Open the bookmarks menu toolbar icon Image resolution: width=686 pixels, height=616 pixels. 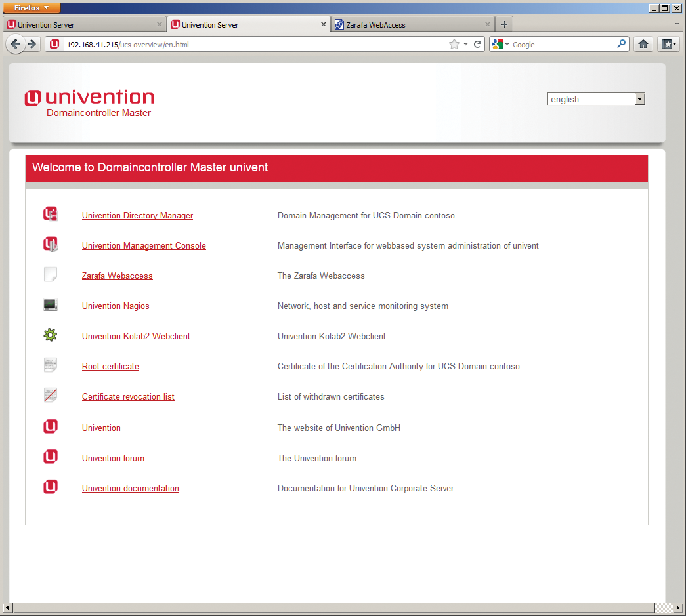tap(668, 44)
